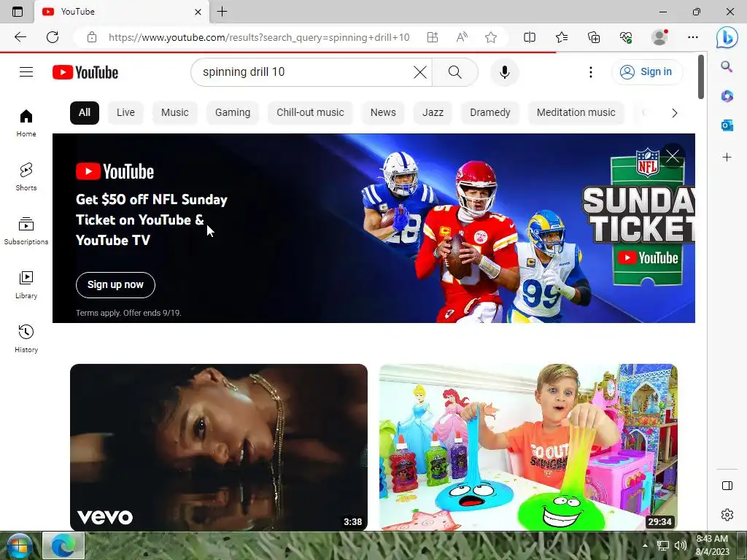
Task: Click the NFL Sunday Ticket banner headline
Action: click(152, 220)
